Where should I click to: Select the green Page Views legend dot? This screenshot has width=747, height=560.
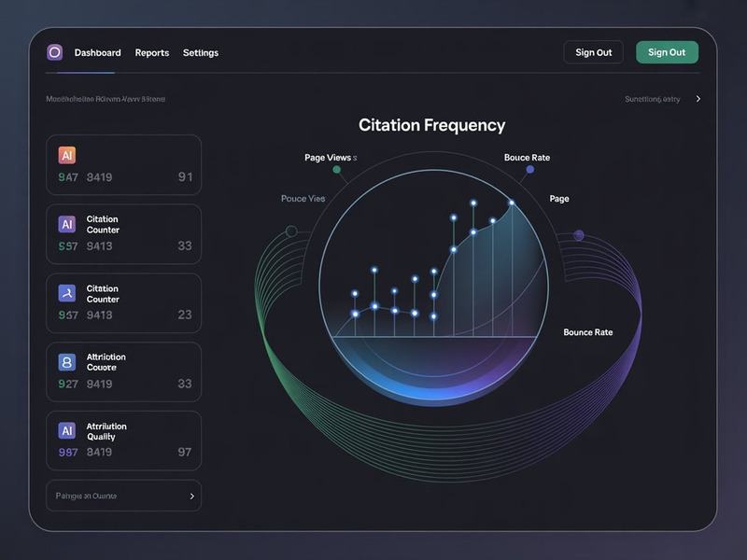point(336,170)
